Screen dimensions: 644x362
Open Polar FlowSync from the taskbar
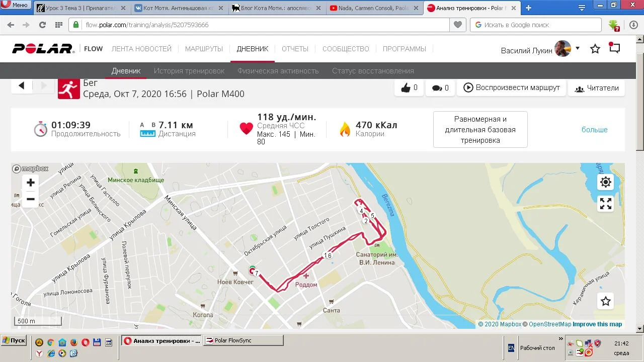click(x=244, y=340)
